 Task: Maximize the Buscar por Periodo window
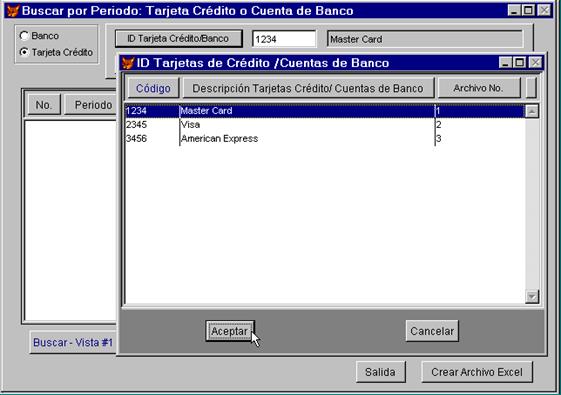tap(528, 10)
